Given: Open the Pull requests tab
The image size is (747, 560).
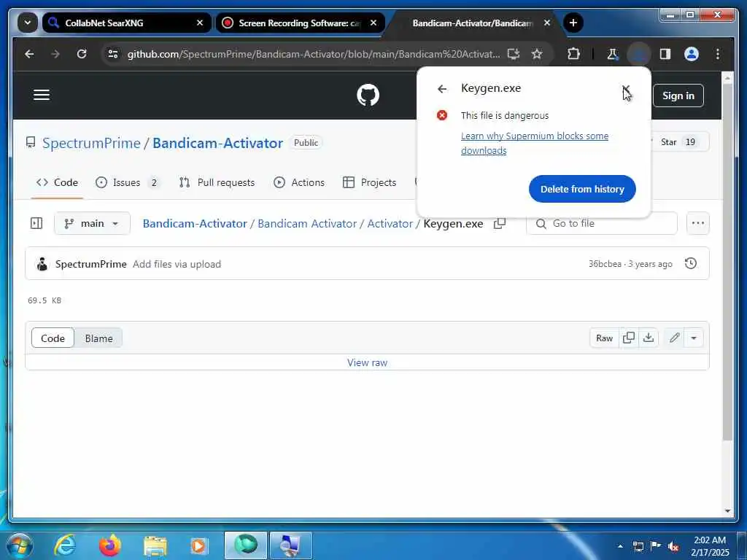Looking at the screenshot, I should (217, 182).
